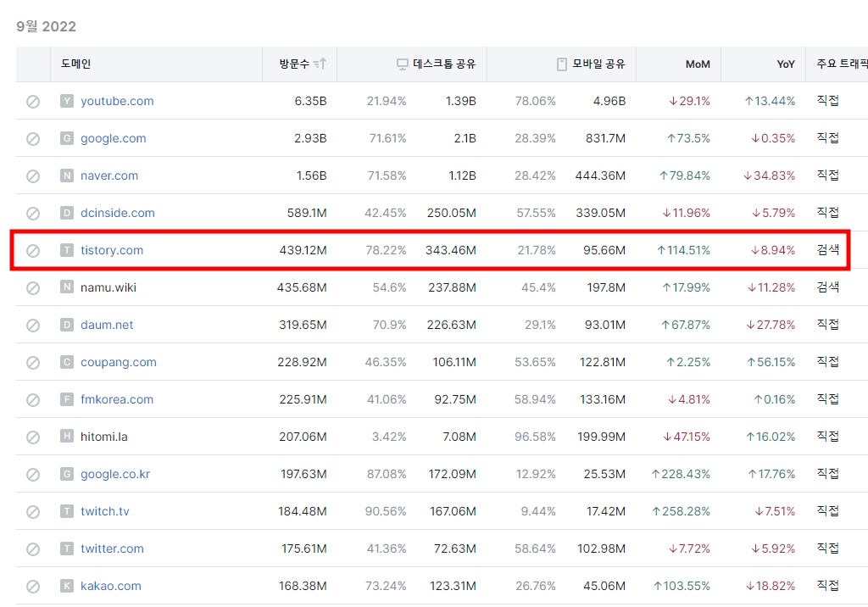
Task: Click the 439.12M visits value for tistory.com
Action: 303,250
